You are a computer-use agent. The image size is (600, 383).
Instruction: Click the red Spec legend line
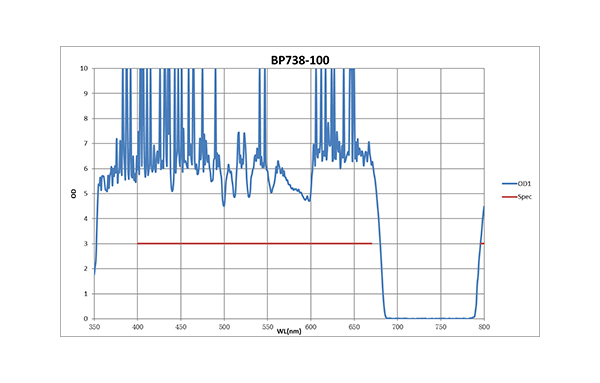point(509,197)
